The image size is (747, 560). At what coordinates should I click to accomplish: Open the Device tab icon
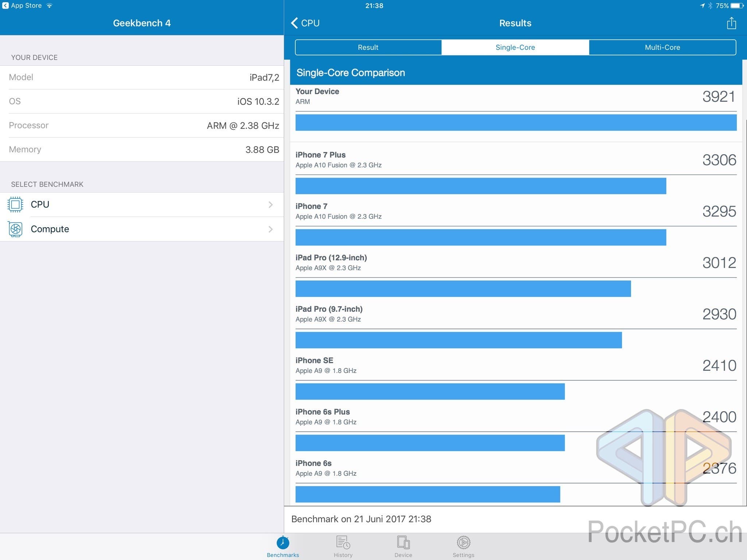click(x=403, y=542)
